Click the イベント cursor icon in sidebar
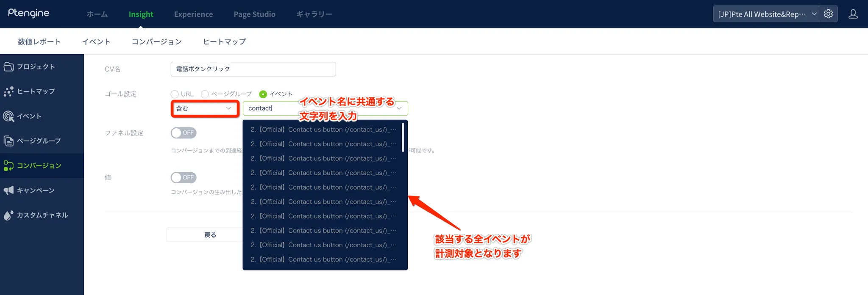This screenshot has width=868, height=295. [8, 116]
